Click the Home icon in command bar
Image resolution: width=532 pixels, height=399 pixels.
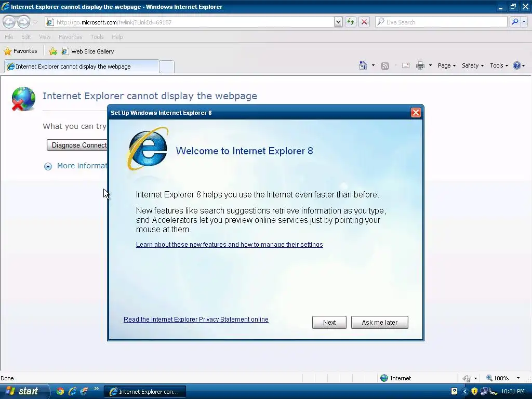(363, 65)
